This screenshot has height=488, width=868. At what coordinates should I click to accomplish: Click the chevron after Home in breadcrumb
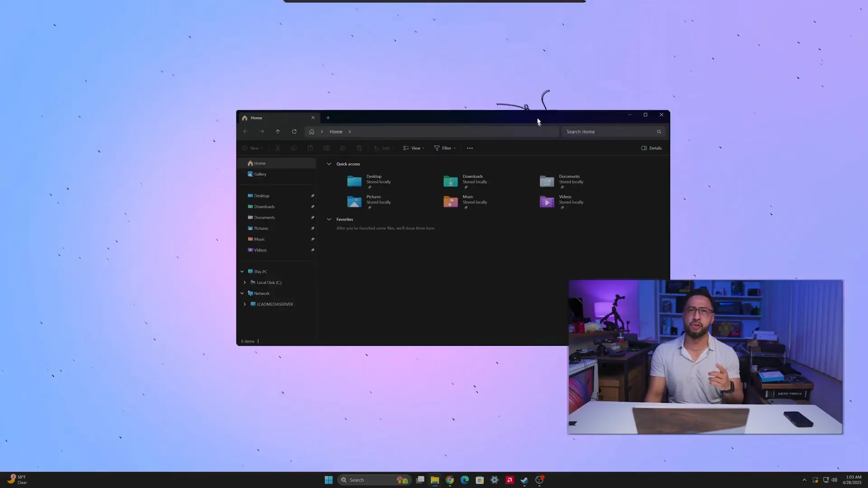point(349,132)
